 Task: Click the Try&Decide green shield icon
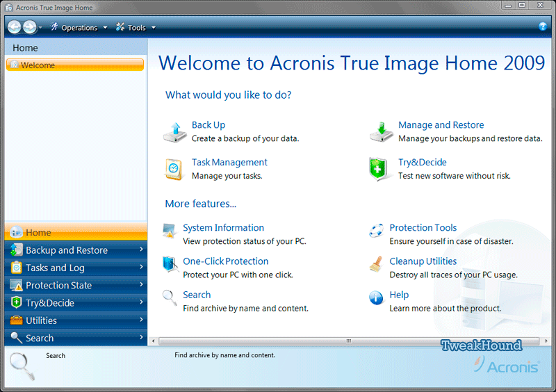pos(377,169)
